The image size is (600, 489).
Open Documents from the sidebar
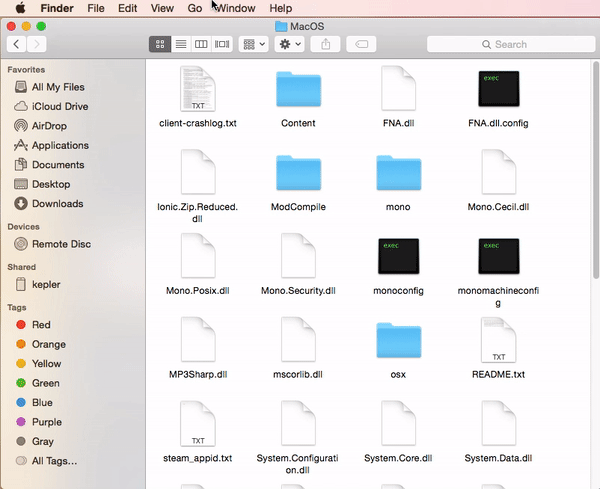[49, 165]
